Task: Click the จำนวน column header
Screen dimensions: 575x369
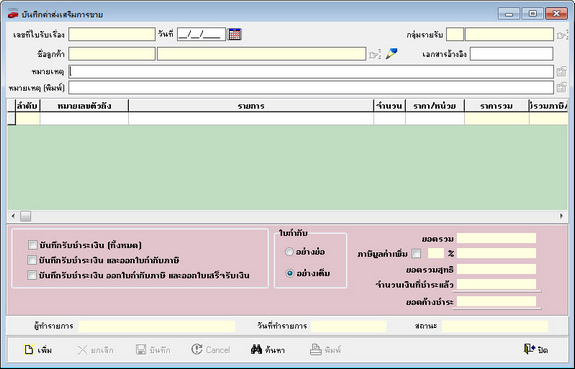Action: tap(389, 106)
